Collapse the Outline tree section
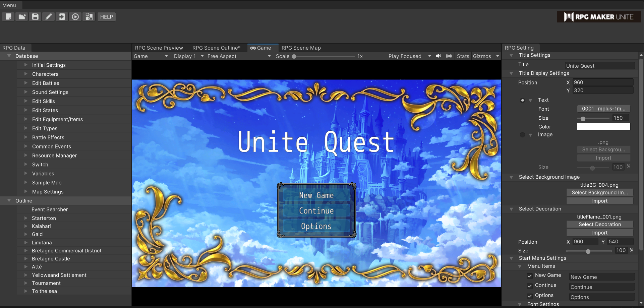 9,201
